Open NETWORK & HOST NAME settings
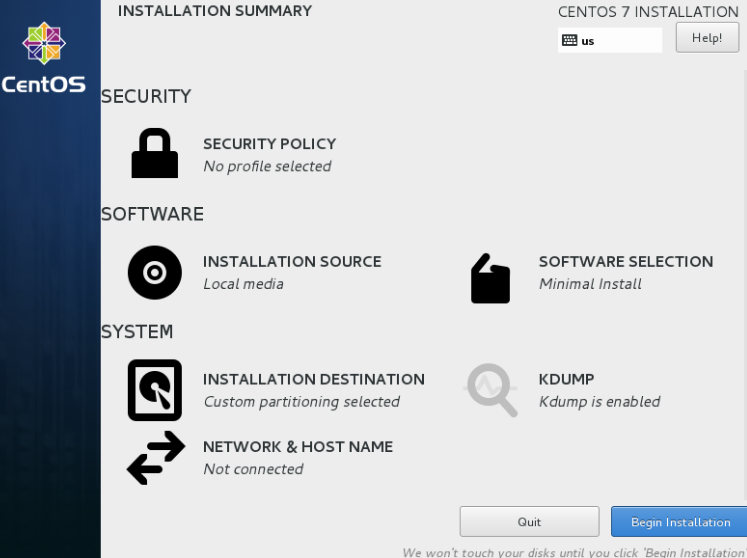The width and height of the screenshot is (747, 558). [x=298, y=447]
